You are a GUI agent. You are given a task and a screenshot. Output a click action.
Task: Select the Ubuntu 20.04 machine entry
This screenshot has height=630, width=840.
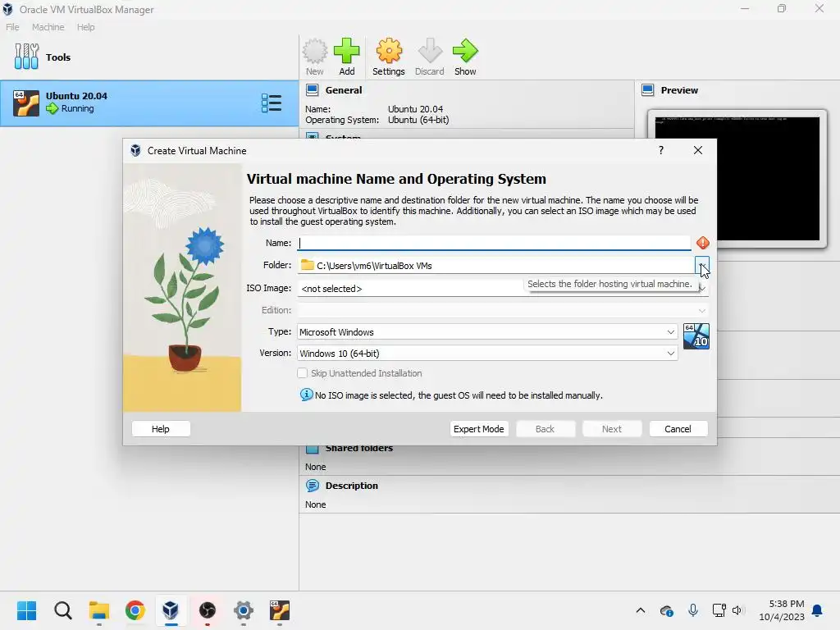[149, 103]
